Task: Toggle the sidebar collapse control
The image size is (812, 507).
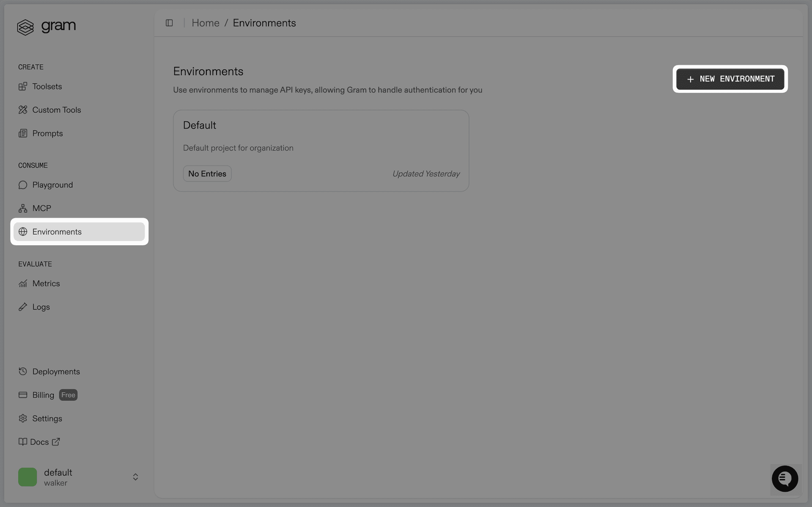Action: click(x=170, y=22)
